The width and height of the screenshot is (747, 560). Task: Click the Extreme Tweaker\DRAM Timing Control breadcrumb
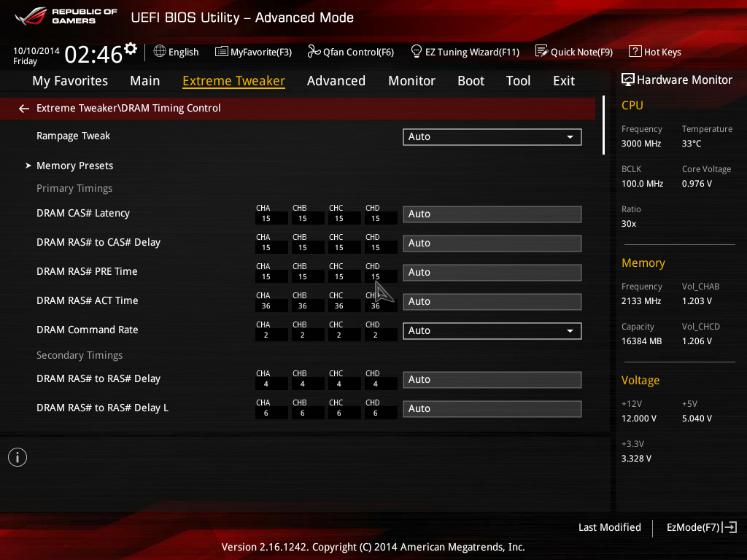pos(128,108)
